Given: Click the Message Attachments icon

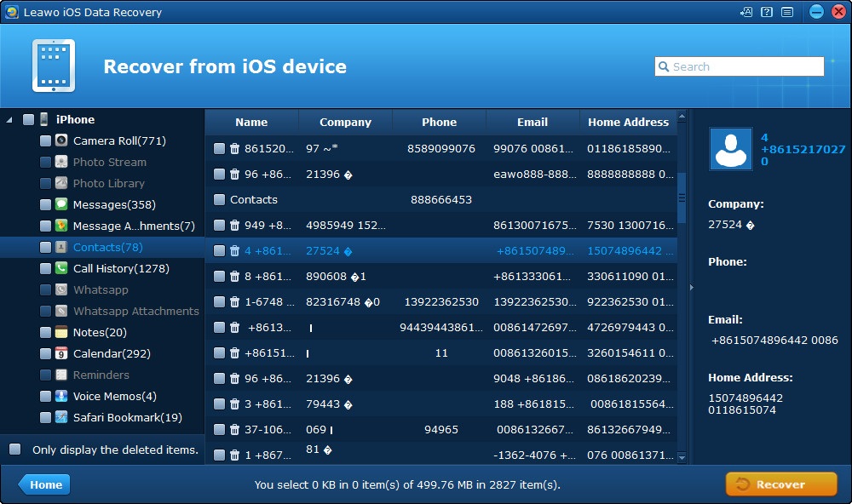Looking at the screenshot, I should [61, 226].
